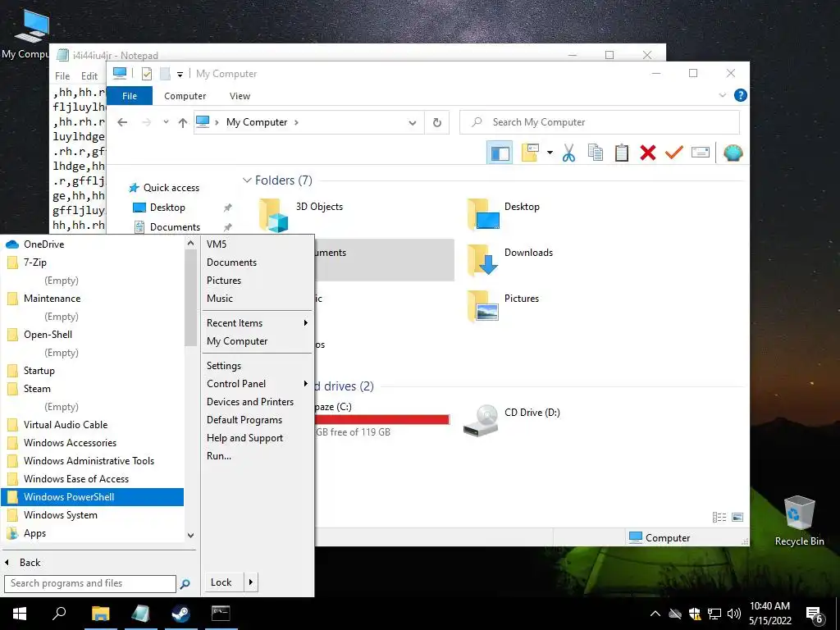Screen dimensions: 840x630
Task: Open OneDrive from start menu list
Action: [x=93, y=244]
